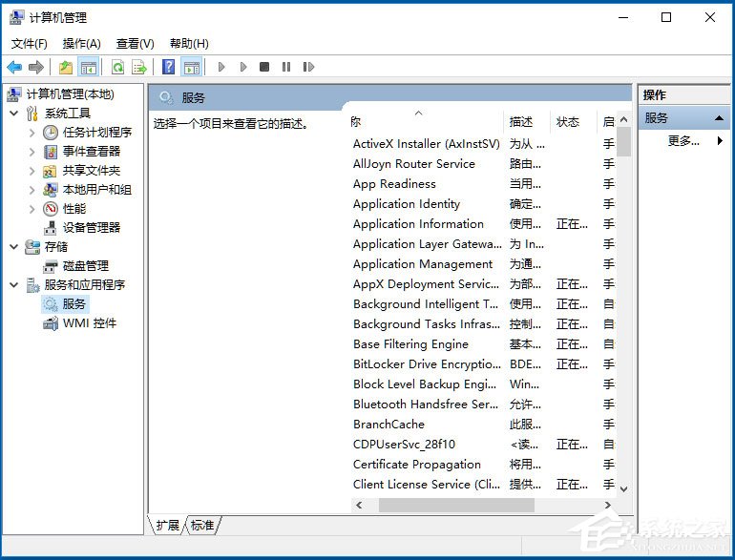Select CDPUserSvc_28f10 service
Image resolution: width=735 pixels, height=560 pixels.
[x=404, y=445]
